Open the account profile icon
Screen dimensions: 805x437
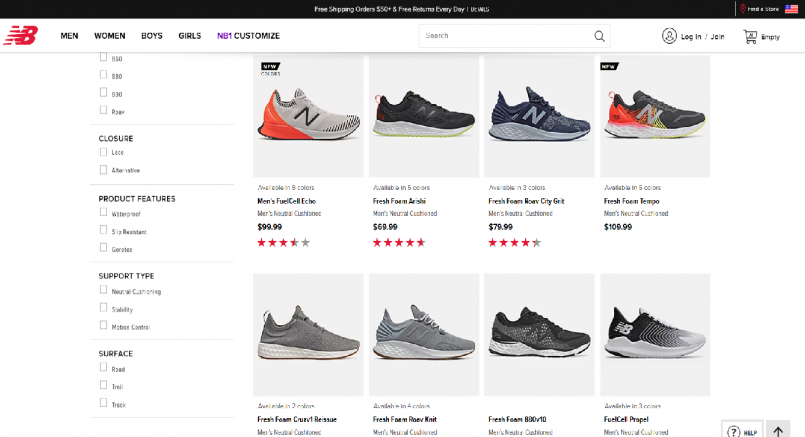point(669,36)
